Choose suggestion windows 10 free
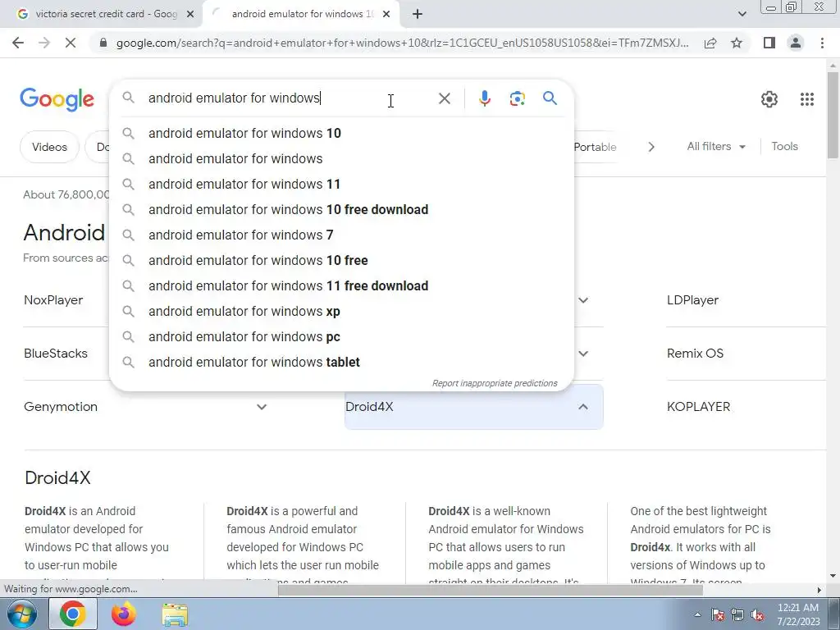840x630 pixels. coord(341,260)
